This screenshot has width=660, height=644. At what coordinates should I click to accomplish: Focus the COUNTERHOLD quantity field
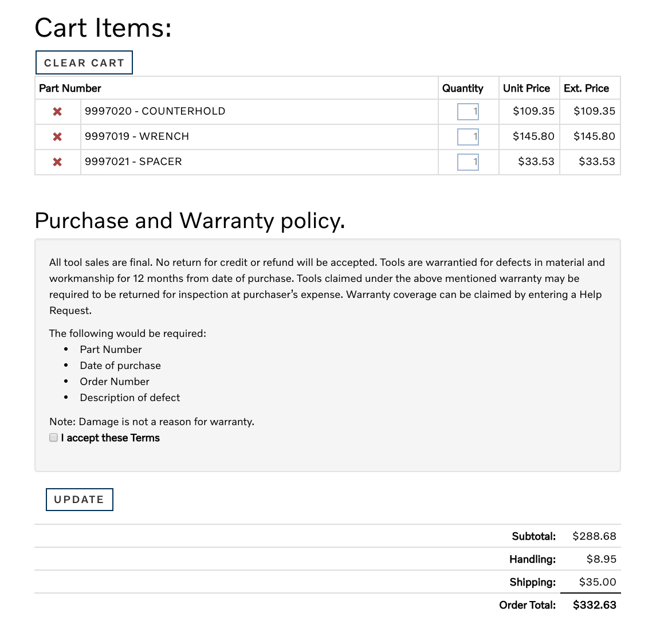(x=467, y=112)
